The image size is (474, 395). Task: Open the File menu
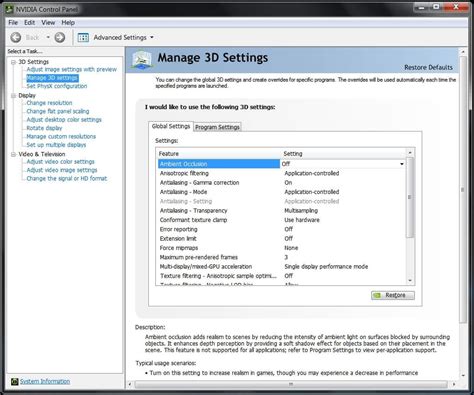point(13,23)
